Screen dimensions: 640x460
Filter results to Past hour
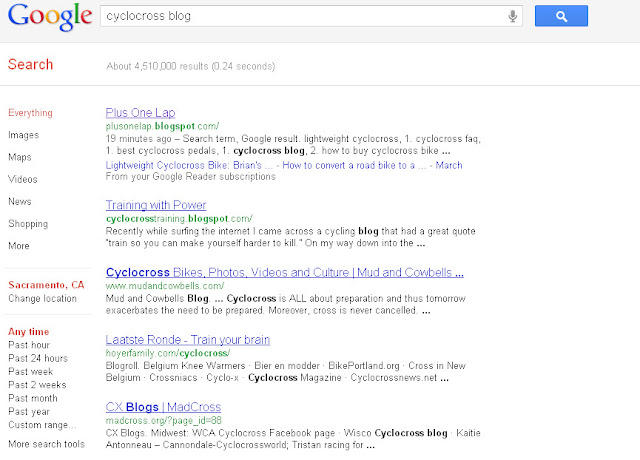[29, 345]
